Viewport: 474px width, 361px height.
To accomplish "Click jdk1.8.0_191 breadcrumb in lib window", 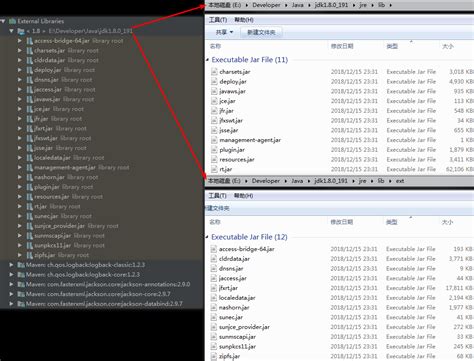I will pos(331,5).
